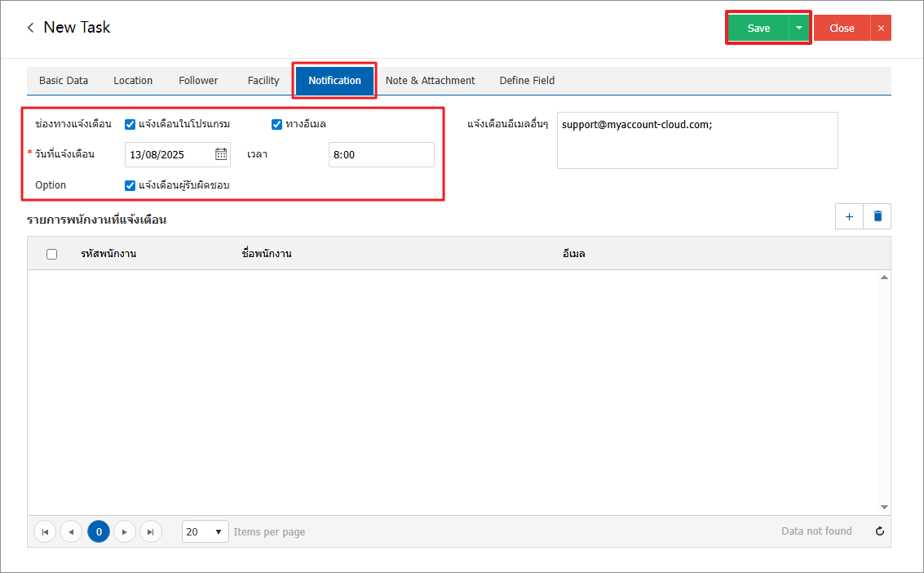Toggle the แจ้งเตือนในโปรแกรม checkbox

[130, 124]
